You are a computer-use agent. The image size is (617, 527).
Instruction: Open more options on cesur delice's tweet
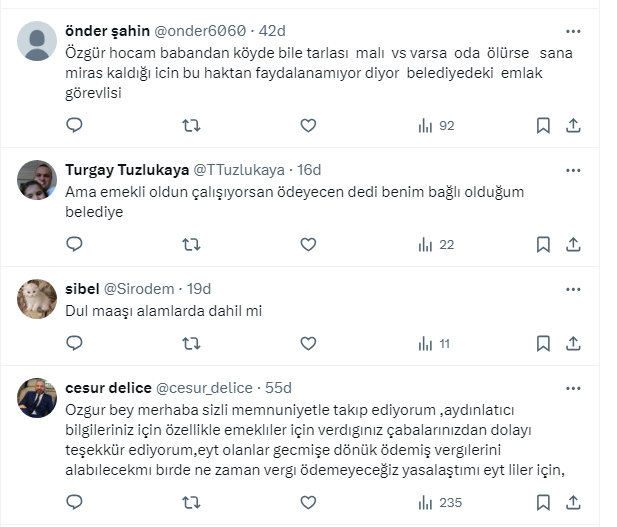[x=572, y=388]
